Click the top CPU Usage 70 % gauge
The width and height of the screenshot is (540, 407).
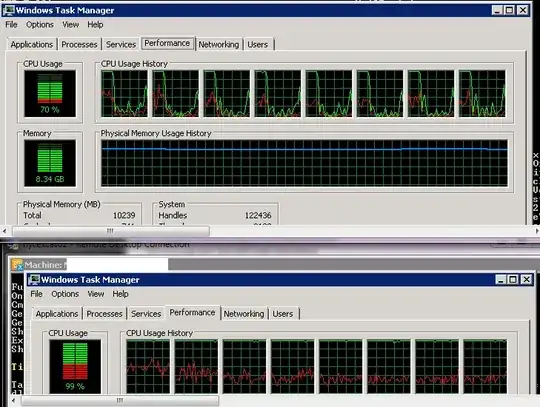[x=50, y=93]
